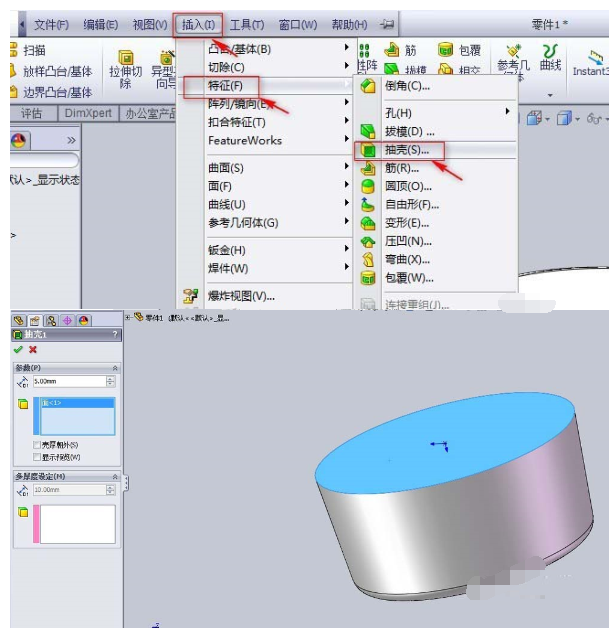
Task: Open the section view dropdown arrow
Action: [547, 119]
